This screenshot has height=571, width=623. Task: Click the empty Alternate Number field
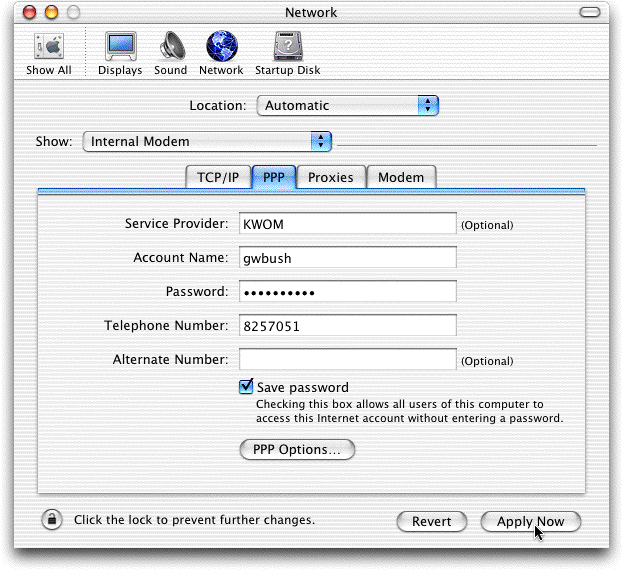coord(348,360)
